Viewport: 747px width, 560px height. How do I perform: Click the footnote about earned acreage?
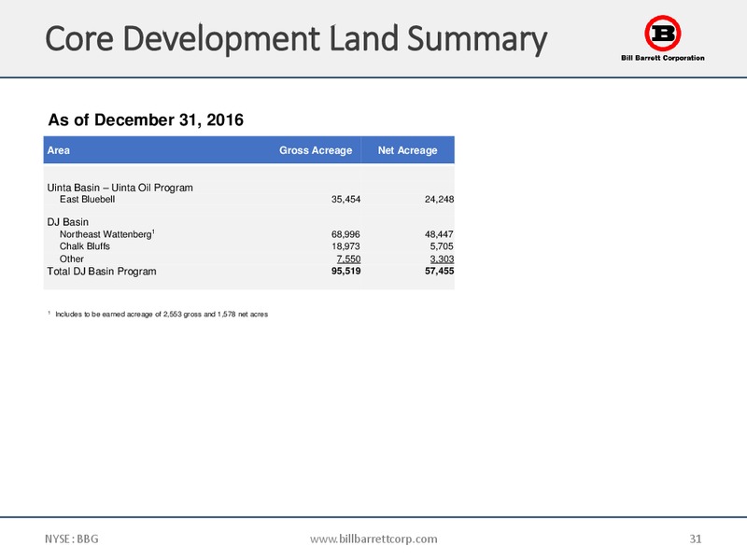pos(158,315)
